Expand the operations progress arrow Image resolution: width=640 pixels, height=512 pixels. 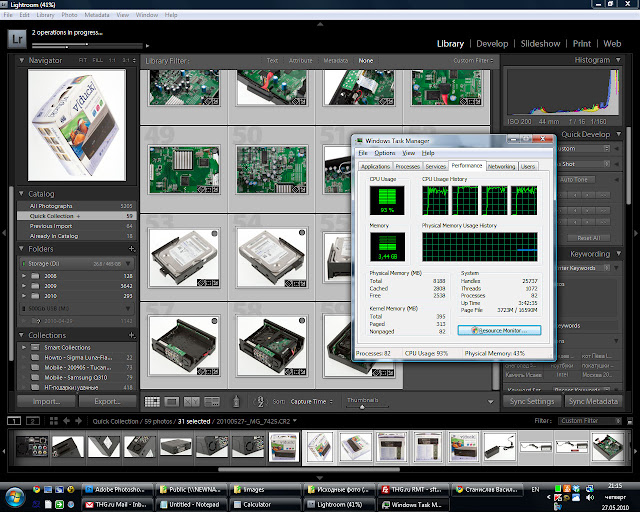tap(147, 46)
